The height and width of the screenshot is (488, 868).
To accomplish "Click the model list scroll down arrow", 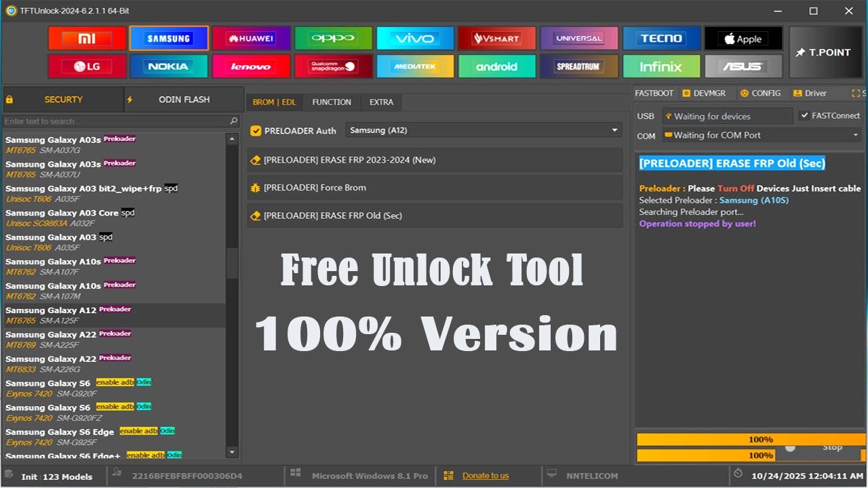I will click(232, 452).
